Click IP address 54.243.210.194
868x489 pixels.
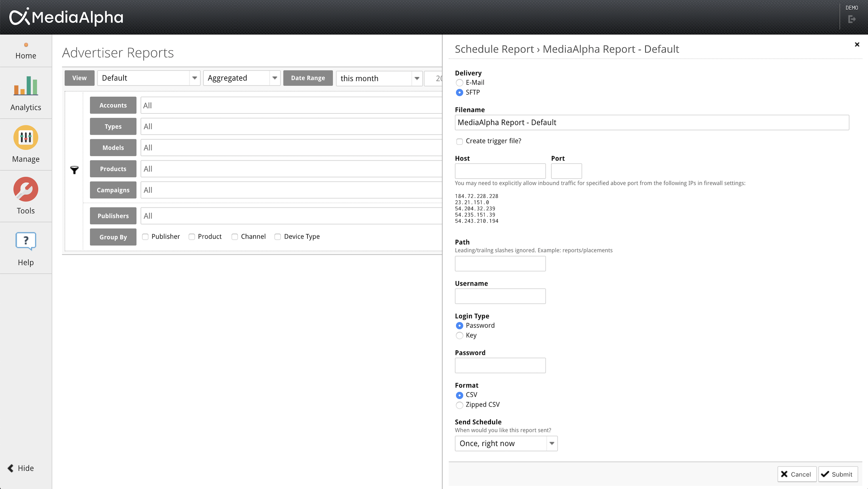pos(477,221)
